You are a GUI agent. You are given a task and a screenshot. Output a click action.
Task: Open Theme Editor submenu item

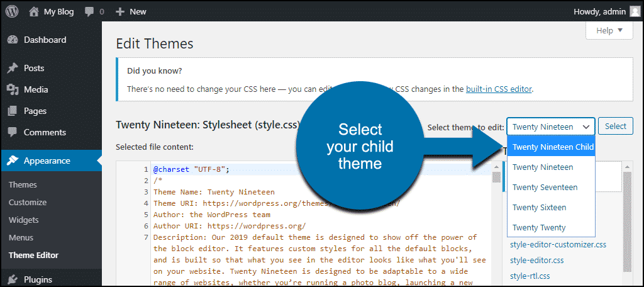[34, 256]
